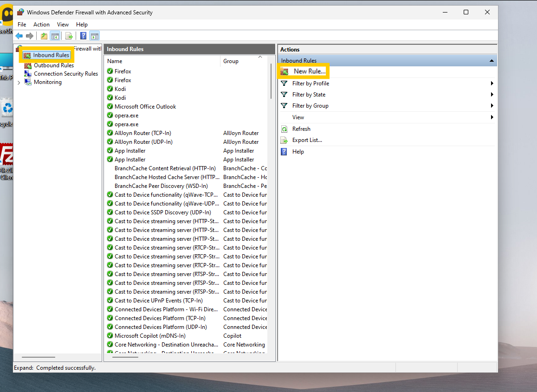This screenshot has width=537, height=392.
Task: Toggle the show/hide action pane icon
Action: pos(95,36)
